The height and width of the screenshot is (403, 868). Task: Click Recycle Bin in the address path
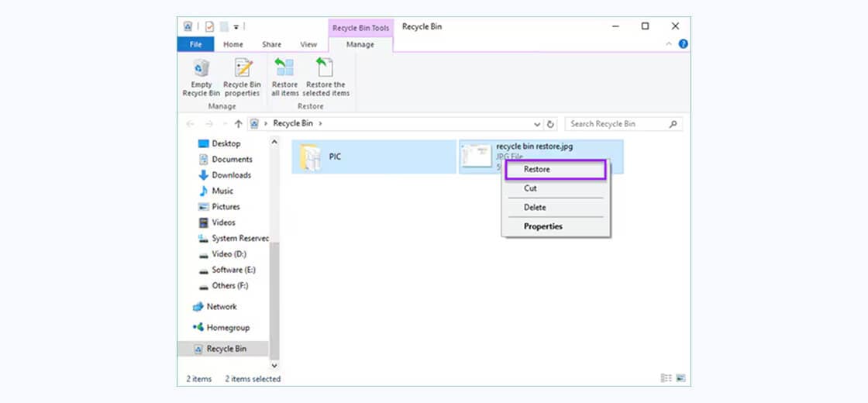point(293,124)
